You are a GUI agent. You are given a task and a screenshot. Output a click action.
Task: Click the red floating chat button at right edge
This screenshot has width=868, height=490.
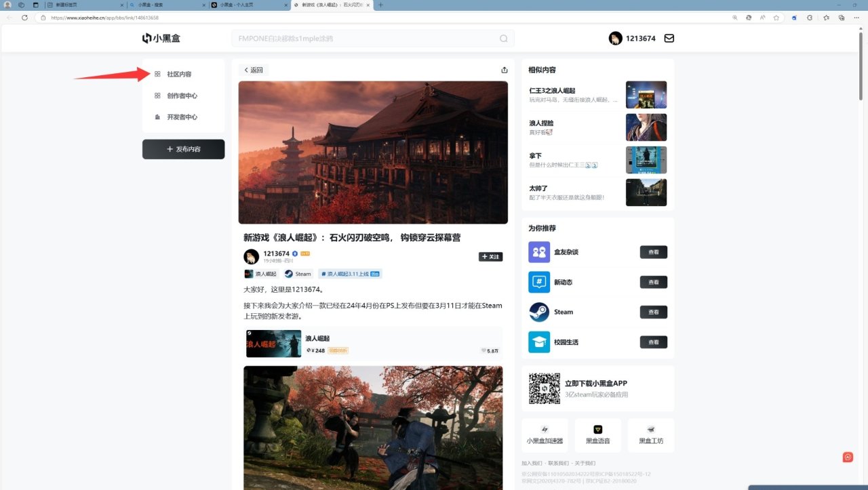(848, 457)
